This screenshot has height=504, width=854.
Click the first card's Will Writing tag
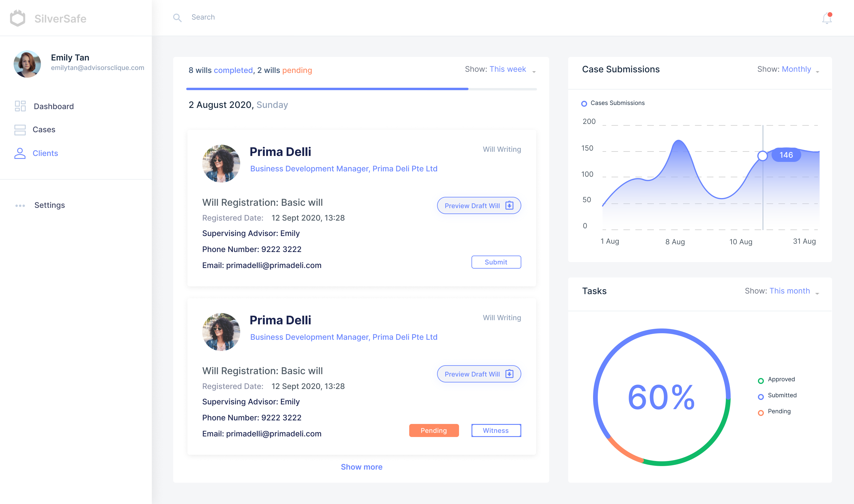click(502, 149)
